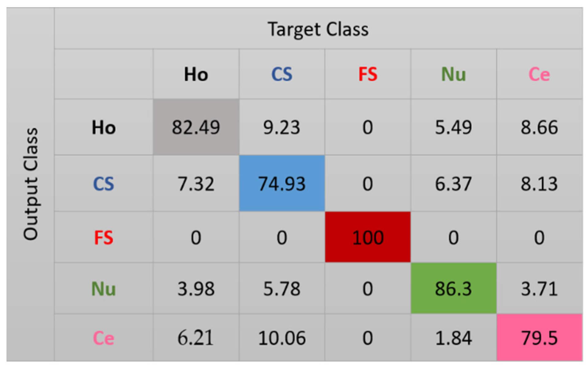Click the vertical Output Class label
Viewport: 588px width, 368px height.
point(31,184)
